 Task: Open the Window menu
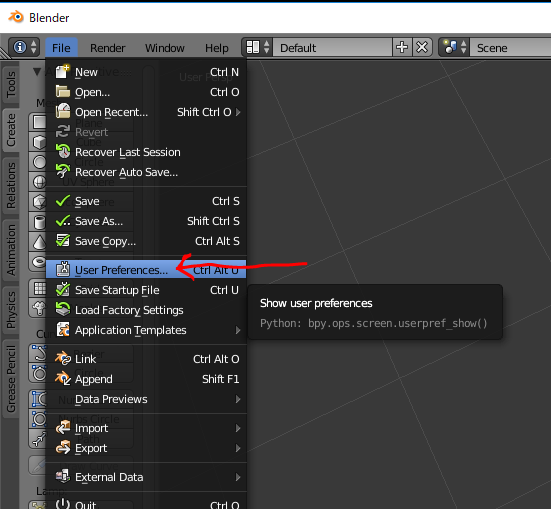click(x=165, y=48)
